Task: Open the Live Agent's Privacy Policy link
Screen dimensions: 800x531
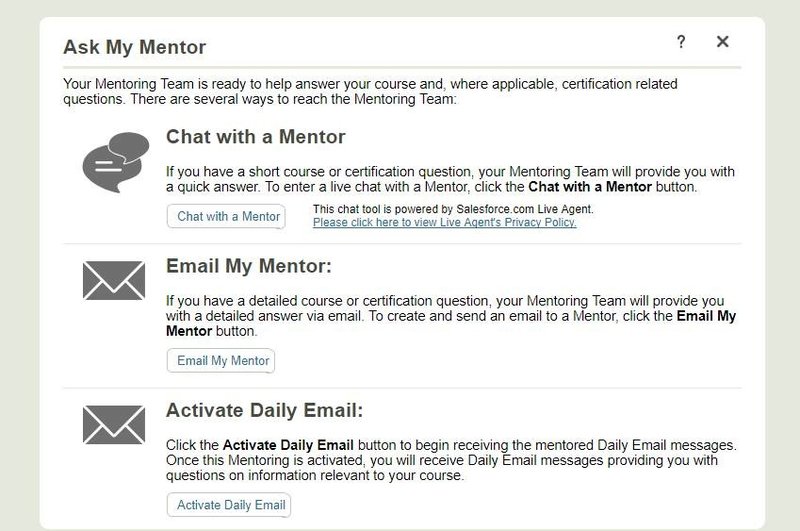Action: tap(444, 222)
